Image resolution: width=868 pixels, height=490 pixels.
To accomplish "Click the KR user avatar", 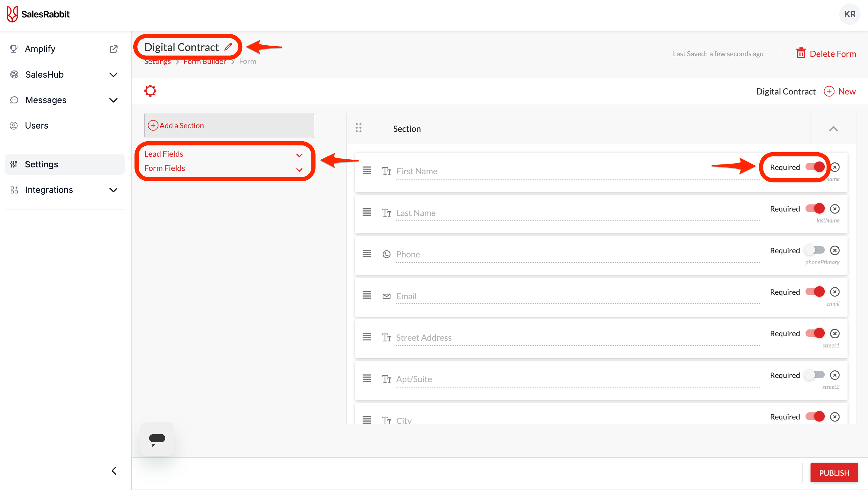I will click(x=849, y=14).
